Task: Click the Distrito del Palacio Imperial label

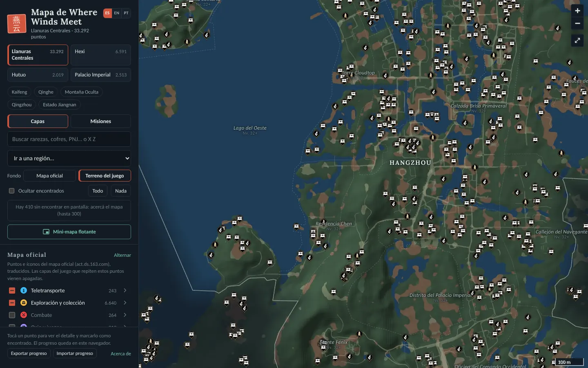Action: 441,295
